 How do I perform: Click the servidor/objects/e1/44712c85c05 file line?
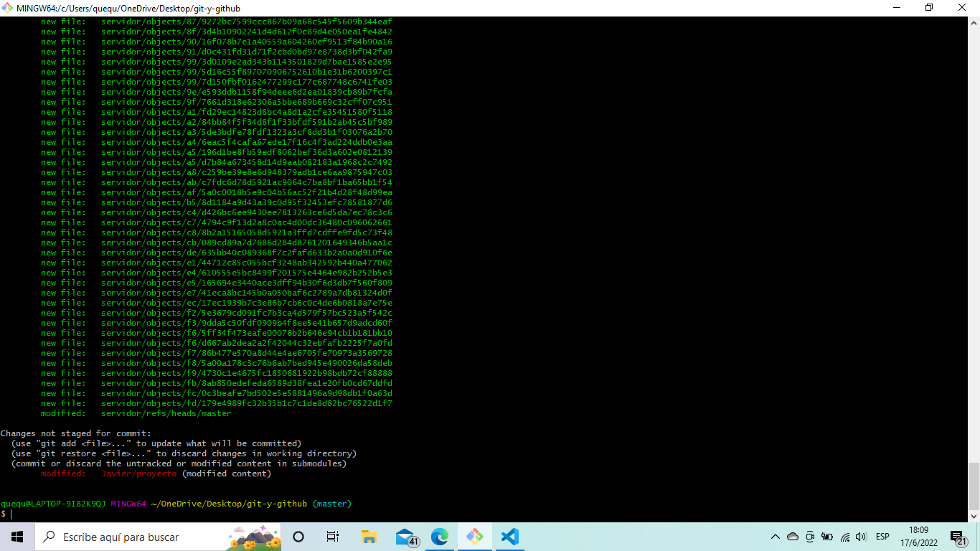pyautogui.click(x=217, y=263)
